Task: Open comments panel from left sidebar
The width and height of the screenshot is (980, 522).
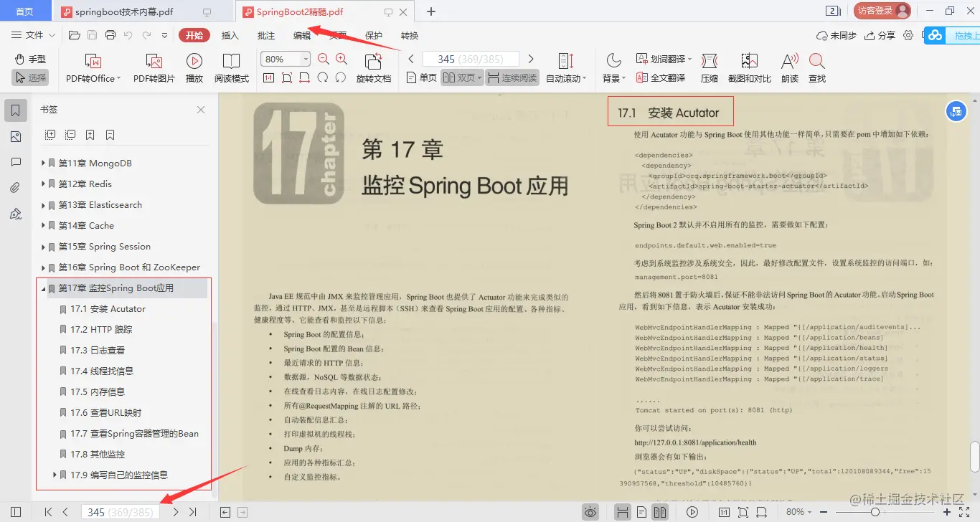Action: click(x=16, y=163)
